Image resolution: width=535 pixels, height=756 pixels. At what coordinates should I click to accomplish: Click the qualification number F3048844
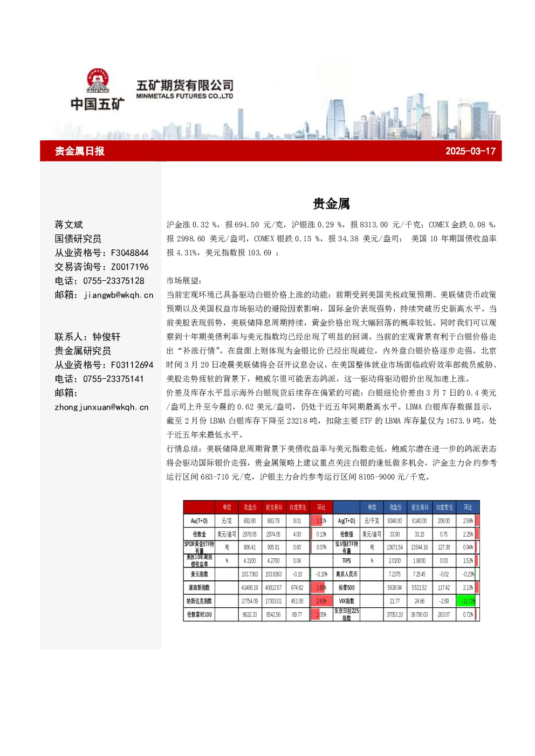(x=130, y=253)
